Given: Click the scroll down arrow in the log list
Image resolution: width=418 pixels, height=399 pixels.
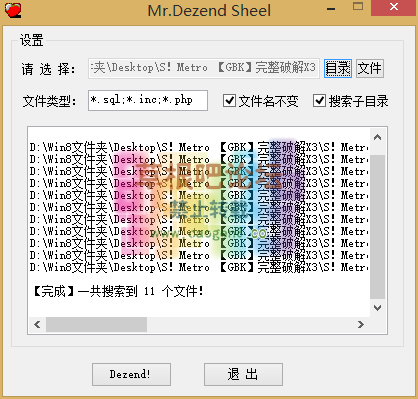Looking at the screenshot, I should tap(377, 307).
